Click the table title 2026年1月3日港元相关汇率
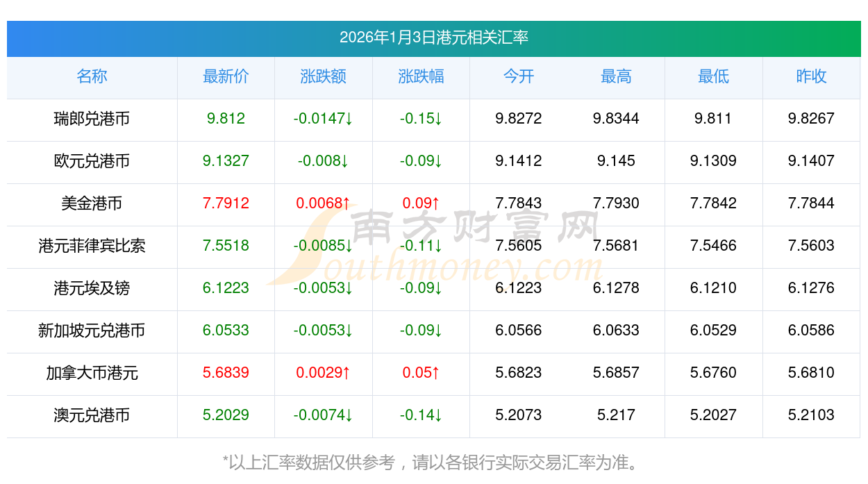Image resolution: width=868 pixels, height=484 pixels. [434, 37]
